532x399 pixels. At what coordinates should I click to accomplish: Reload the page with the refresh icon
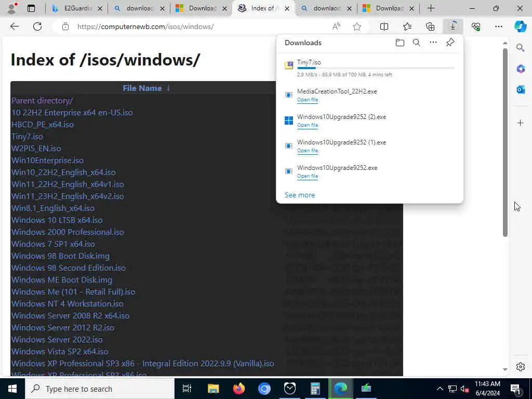(37, 26)
